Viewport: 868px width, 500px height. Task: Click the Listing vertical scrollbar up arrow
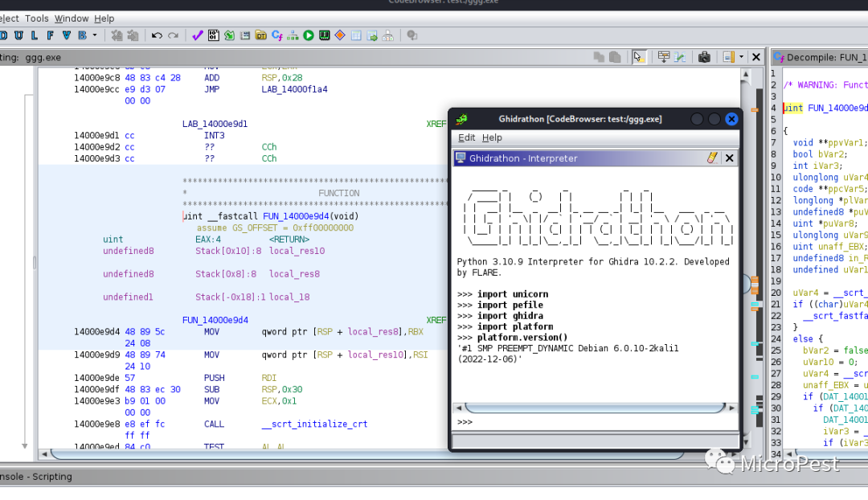click(746, 74)
